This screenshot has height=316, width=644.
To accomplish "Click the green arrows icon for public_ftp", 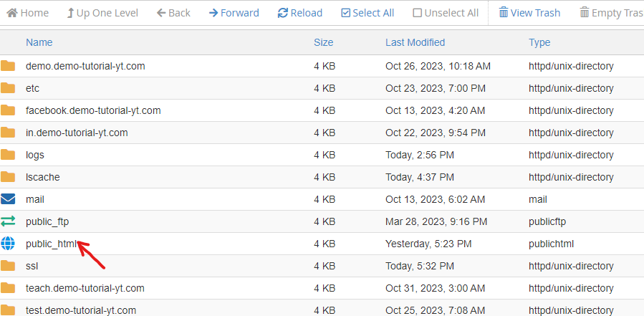I will (x=8, y=221).
